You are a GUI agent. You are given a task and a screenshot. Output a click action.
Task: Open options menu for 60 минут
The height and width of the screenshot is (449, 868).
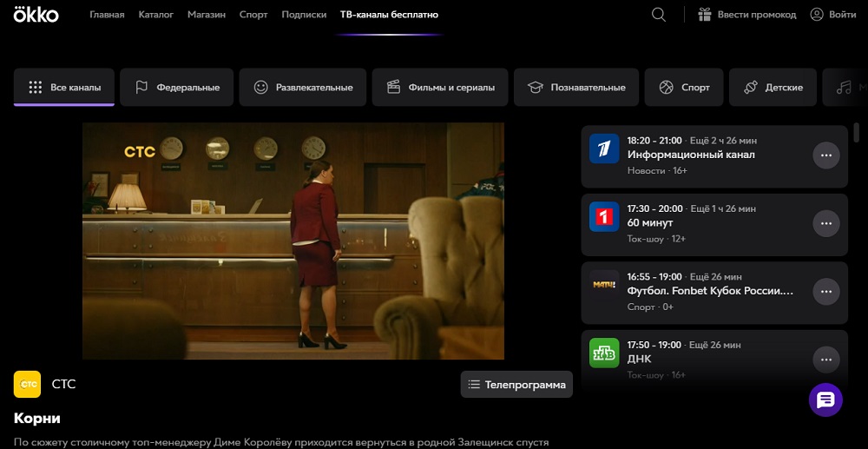[825, 223]
